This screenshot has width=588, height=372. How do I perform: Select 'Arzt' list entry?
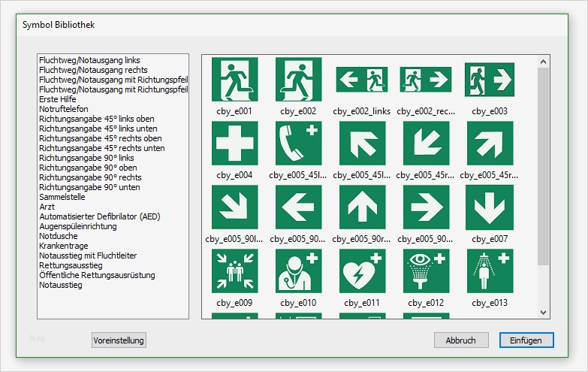click(47, 207)
